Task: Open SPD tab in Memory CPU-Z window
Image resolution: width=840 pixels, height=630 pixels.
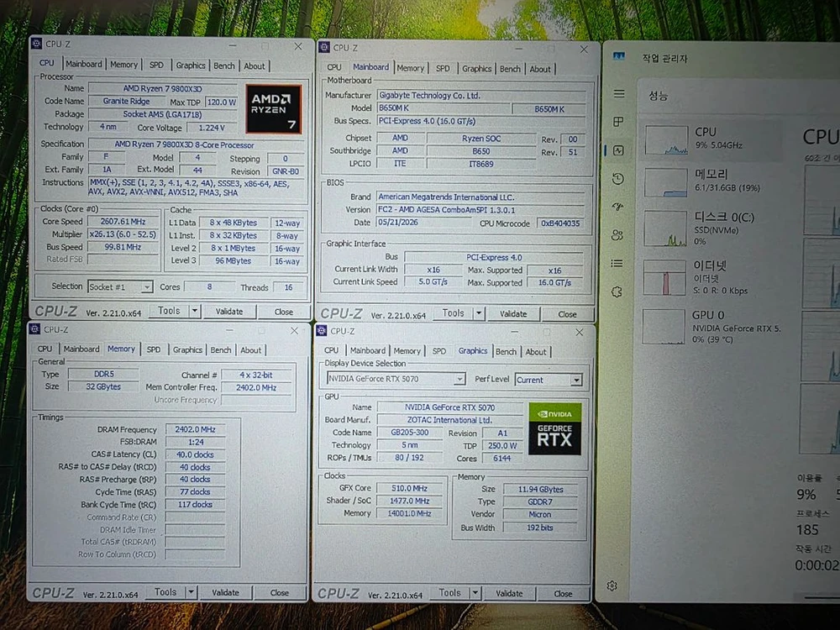Action: [153, 349]
